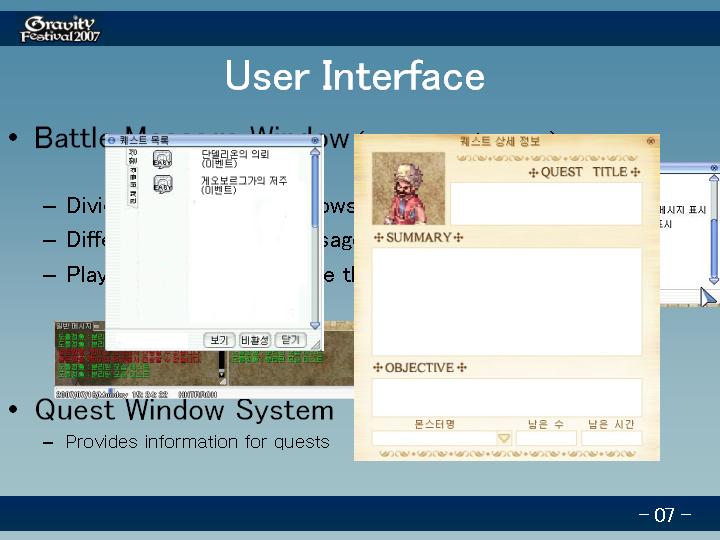Viewport: 720px width, 540px height.
Task: Click the Quest Title text field
Action: click(545, 204)
